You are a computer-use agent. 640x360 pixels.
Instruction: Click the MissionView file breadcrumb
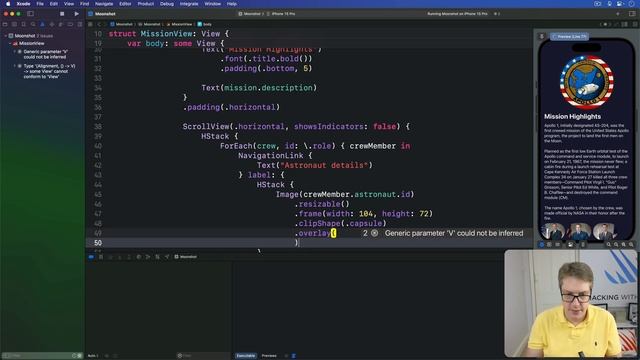179,24
